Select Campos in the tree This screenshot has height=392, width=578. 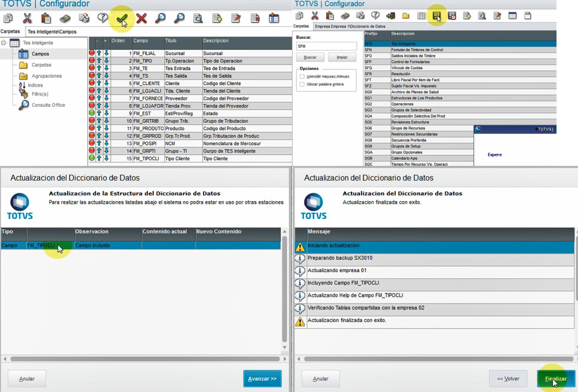(x=40, y=54)
